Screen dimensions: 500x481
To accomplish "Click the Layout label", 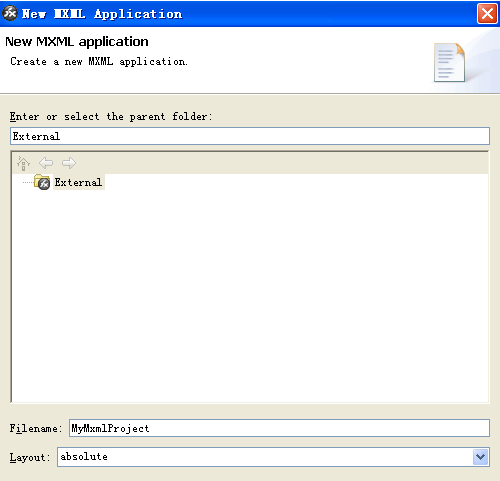I will click(30, 457).
